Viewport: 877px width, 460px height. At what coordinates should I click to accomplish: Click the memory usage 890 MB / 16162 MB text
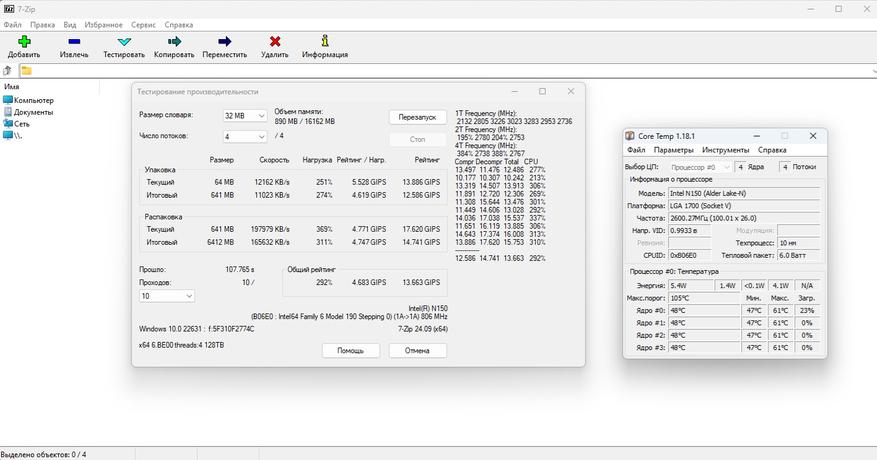click(x=305, y=121)
